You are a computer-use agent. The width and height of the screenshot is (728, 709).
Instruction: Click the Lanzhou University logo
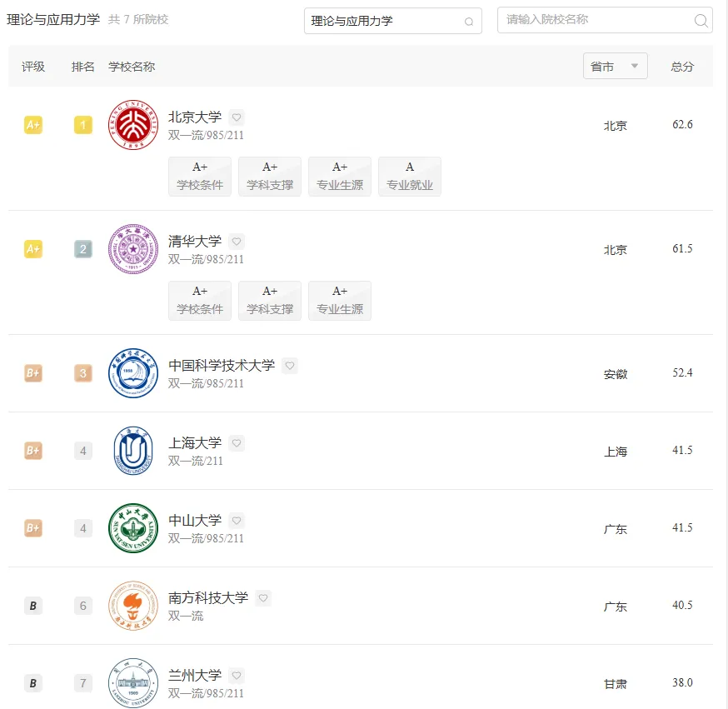[x=132, y=683]
